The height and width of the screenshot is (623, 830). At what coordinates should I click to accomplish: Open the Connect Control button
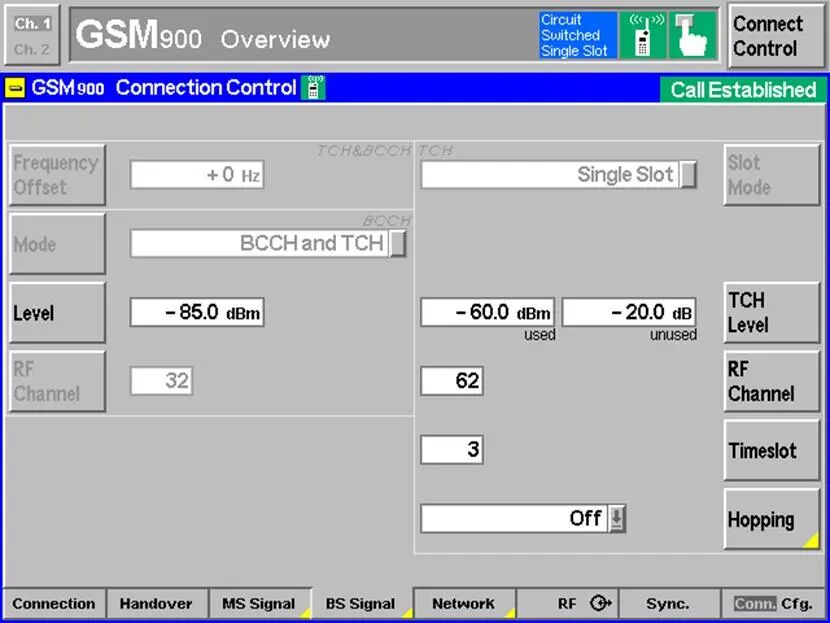tap(775, 36)
